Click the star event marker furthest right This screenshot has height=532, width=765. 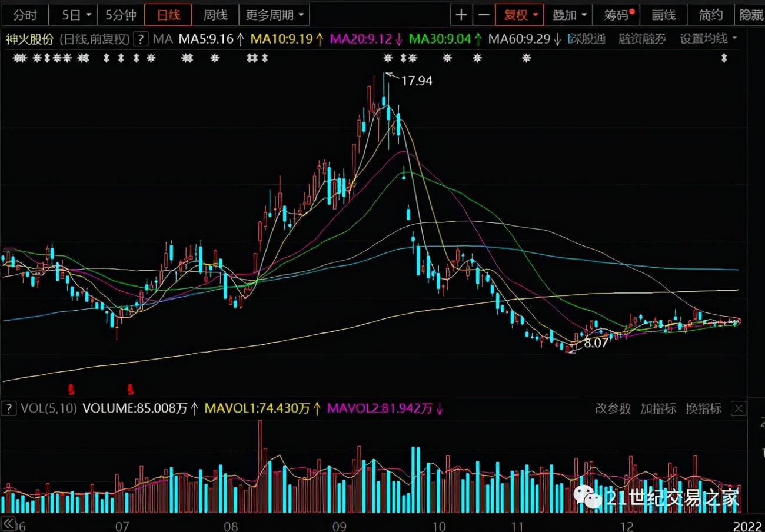click(x=724, y=58)
